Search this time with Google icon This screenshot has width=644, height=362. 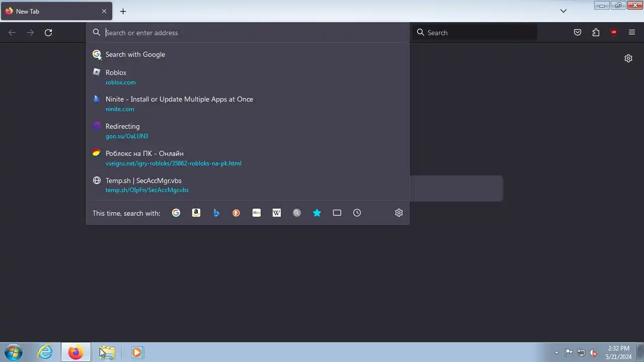pos(176,213)
